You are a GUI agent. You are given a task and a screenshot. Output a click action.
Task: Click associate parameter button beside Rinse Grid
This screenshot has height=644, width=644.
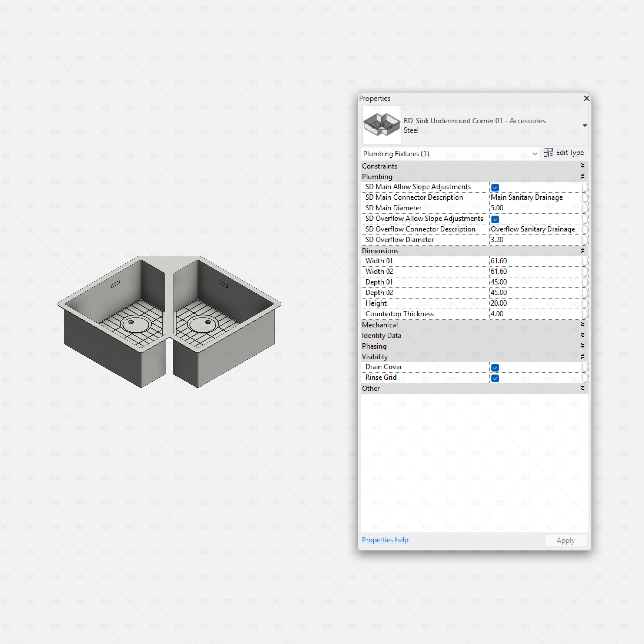pyautogui.click(x=586, y=378)
